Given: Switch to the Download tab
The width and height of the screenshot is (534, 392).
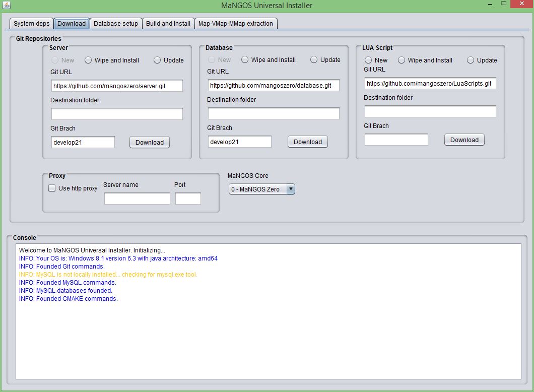Looking at the screenshot, I should click(72, 24).
